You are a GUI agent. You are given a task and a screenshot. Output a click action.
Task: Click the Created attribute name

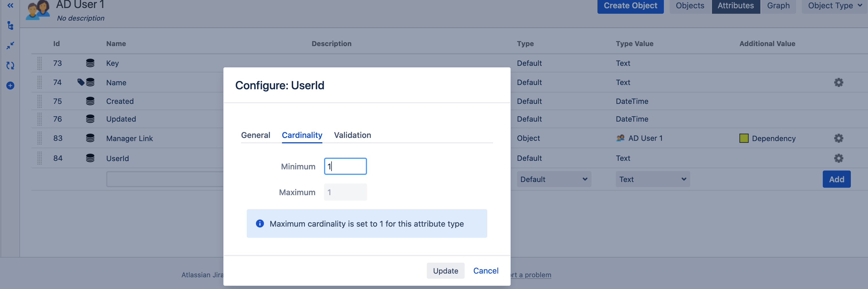(x=120, y=101)
